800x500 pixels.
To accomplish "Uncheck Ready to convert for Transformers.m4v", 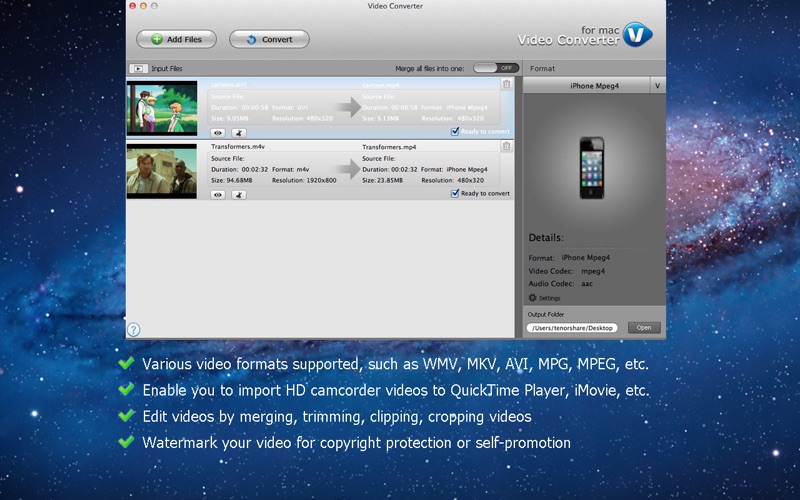I will 455,193.
